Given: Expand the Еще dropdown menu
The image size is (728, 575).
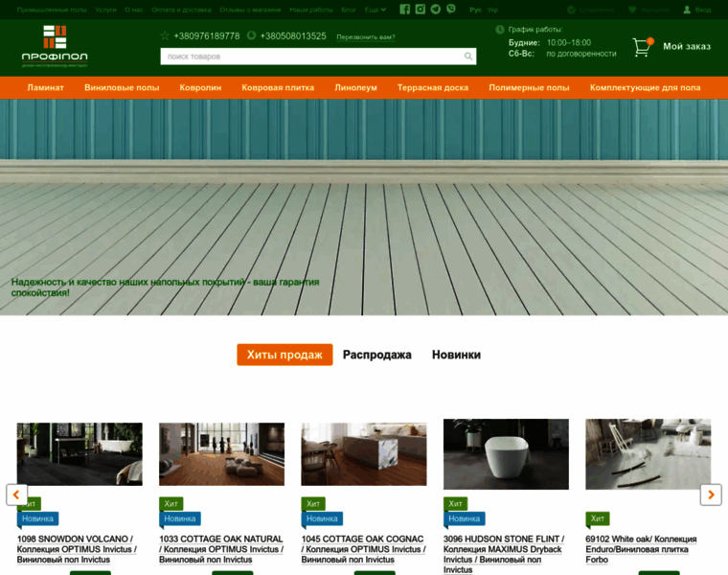Looking at the screenshot, I should pos(375,10).
